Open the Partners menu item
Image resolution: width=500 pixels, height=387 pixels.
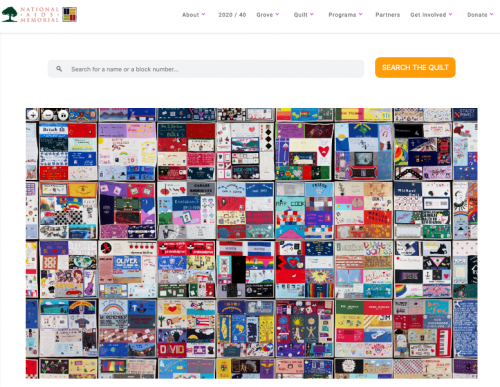[x=388, y=15]
